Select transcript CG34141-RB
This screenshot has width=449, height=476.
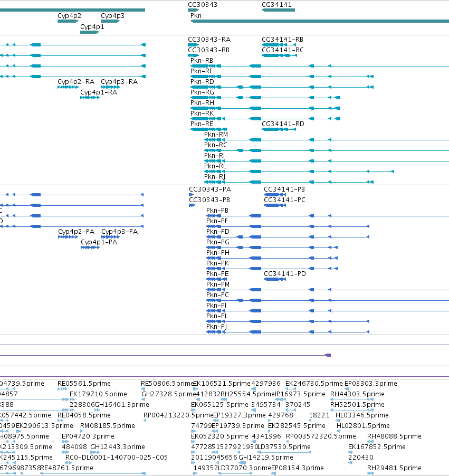tap(282, 40)
